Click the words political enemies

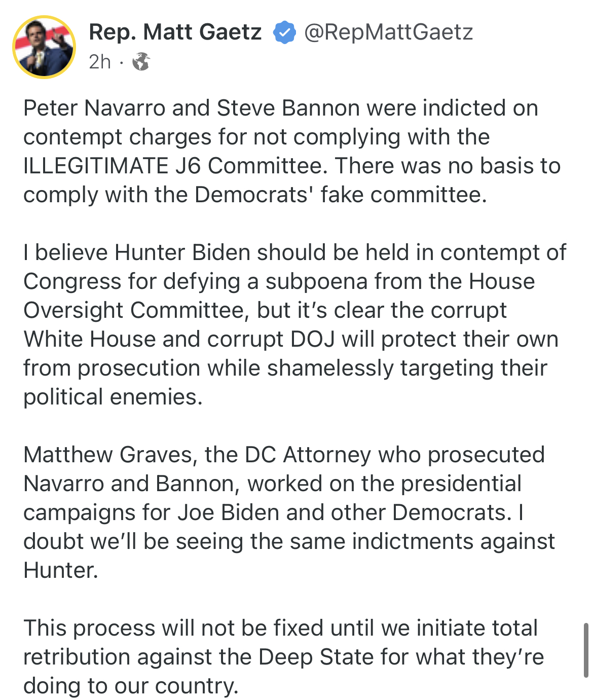click(113, 397)
